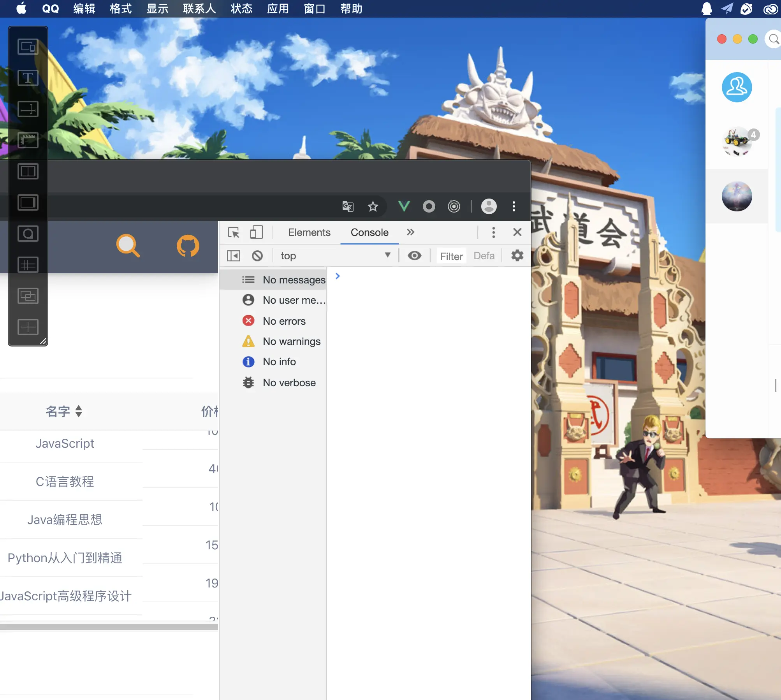This screenshot has height=700, width=781.
Task: Open the Default log levels dropdown
Action: click(x=484, y=256)
